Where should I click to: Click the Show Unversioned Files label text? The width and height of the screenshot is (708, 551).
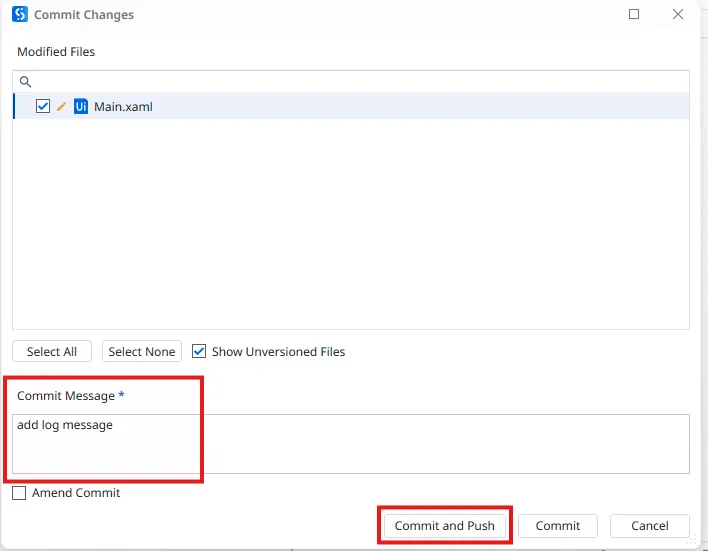(278, 351)
